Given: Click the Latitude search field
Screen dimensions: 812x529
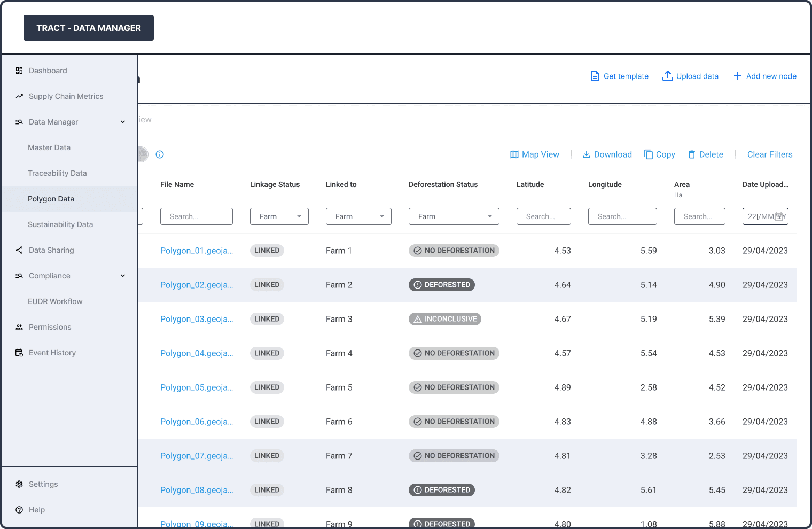Looking at the screenshot, I should coord(544,216).
